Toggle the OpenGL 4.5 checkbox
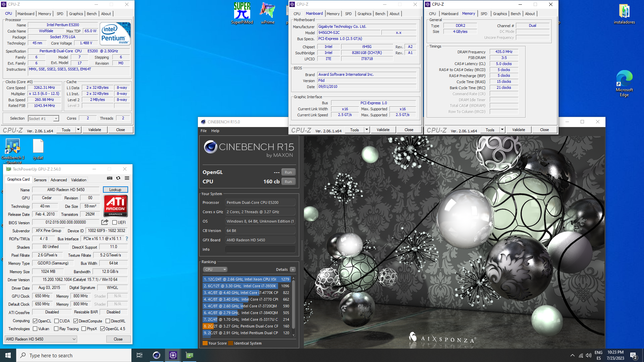Viewport: 644px width, 362px height. click(x=102, y=329)
